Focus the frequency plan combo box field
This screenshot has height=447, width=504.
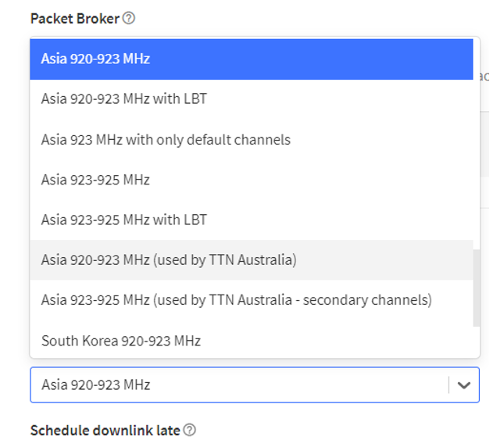[x=255, y=385]
